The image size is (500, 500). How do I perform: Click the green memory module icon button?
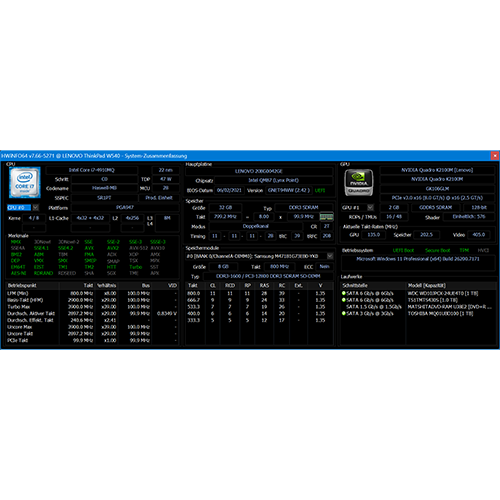pyautogui.click(x=326, y=217)
